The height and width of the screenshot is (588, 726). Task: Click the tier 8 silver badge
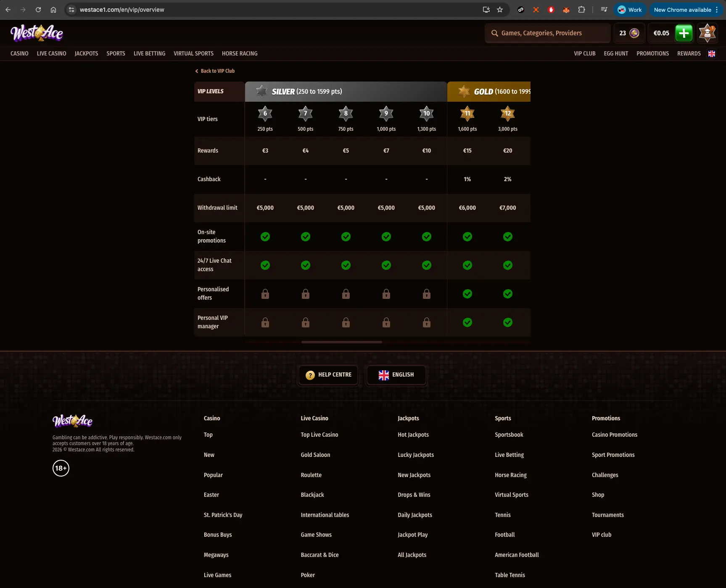[x=346, y=113]
